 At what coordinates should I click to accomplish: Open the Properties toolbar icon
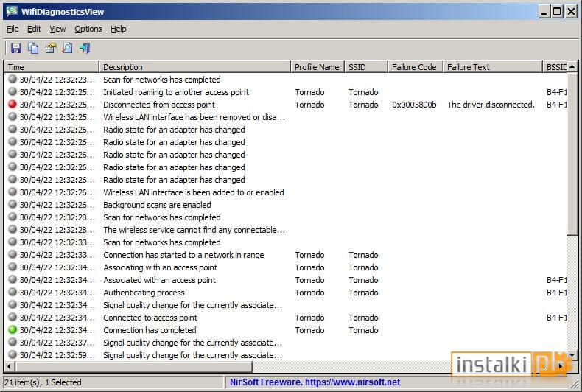51,48
